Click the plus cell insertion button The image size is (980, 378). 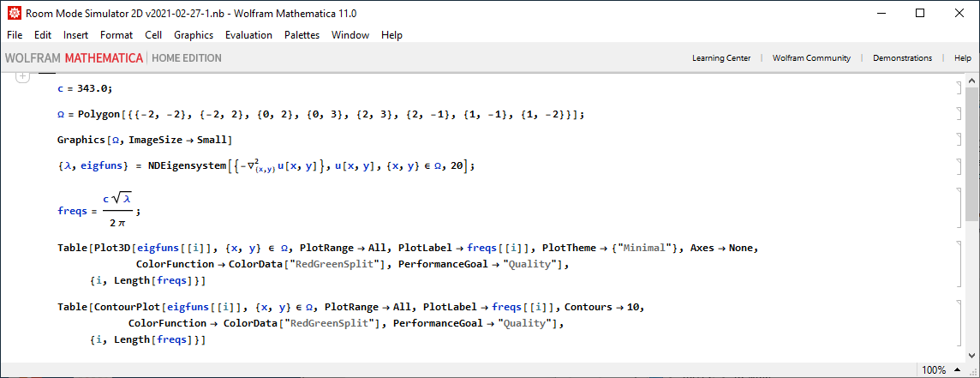(x=22, y=76)
